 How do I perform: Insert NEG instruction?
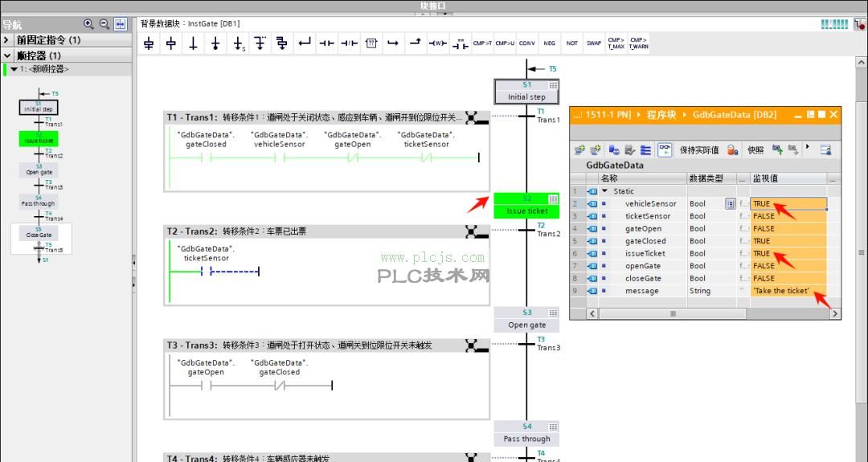[x=549, y=43]
